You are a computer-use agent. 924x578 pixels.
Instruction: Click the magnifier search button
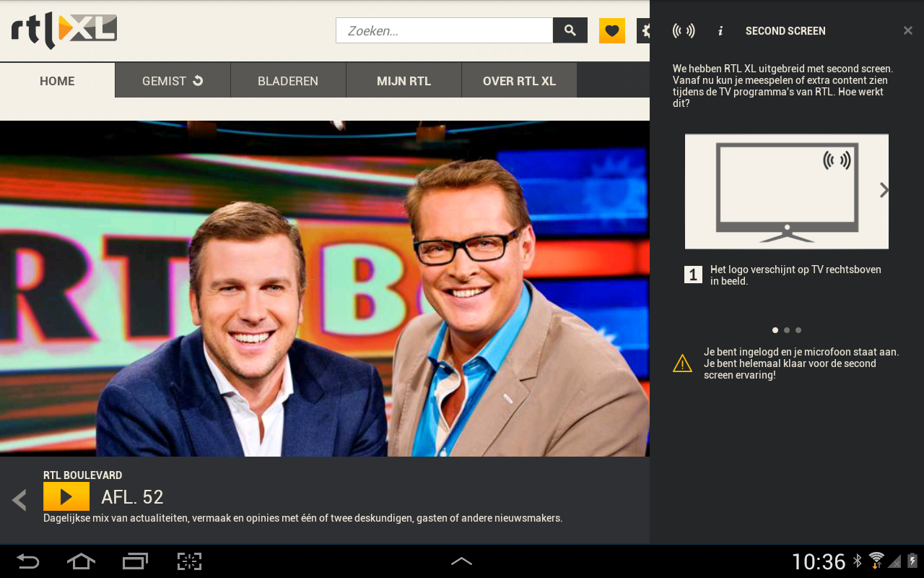pyautogui.click(x=570, y=30)
